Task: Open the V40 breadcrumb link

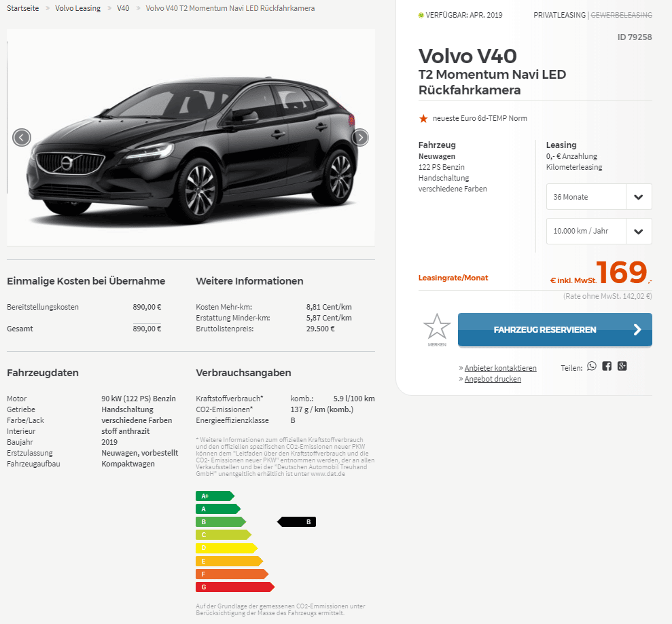Action: [x=123, y=8]
